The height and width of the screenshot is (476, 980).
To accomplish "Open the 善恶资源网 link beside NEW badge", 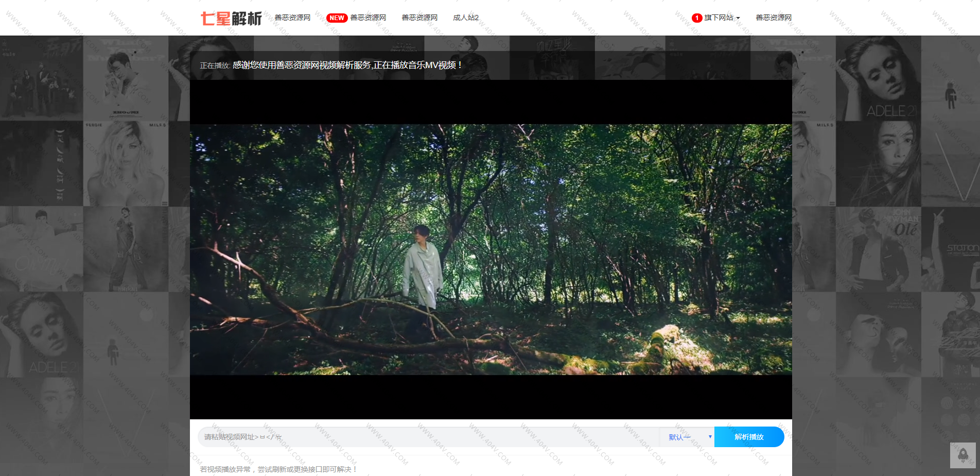I will 368,18.
